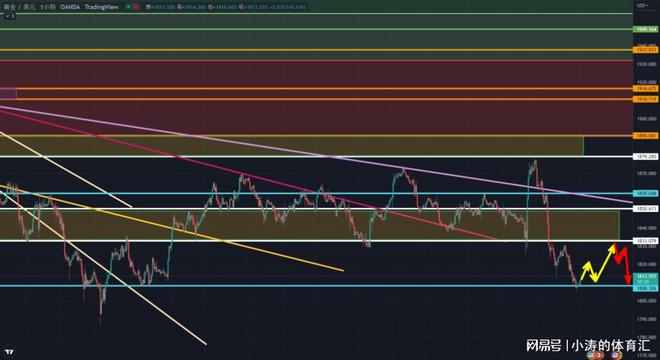Select the white 1833.078 price label
660x360 pixels.
(x=645, y=241)
